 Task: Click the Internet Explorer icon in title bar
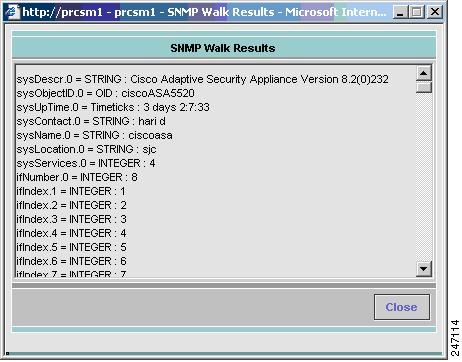(12, 12)
